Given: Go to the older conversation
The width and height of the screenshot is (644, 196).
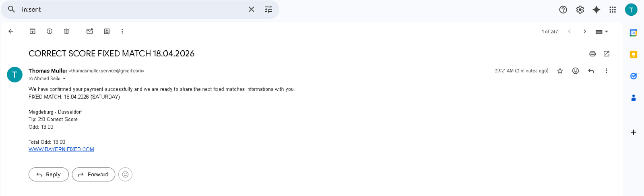Looking at the screenshot, I should point(584,31).
